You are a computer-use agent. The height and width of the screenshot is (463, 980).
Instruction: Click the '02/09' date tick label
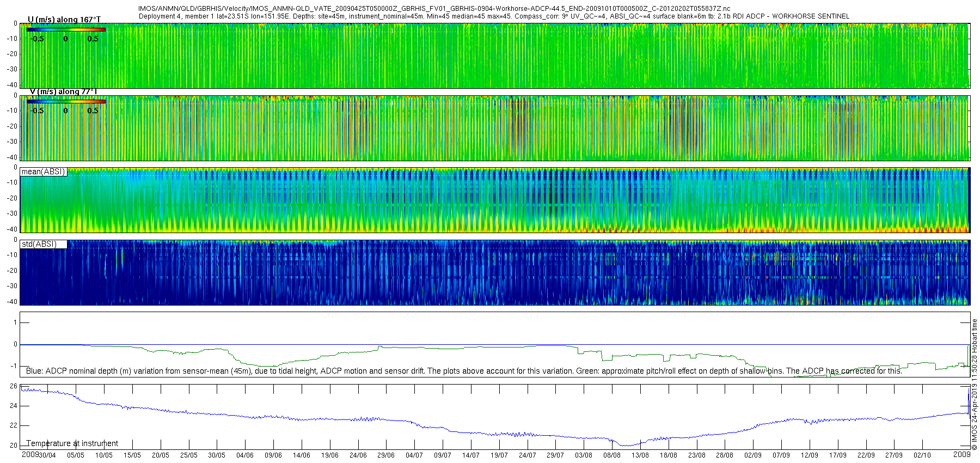click(x=753, y=455)
